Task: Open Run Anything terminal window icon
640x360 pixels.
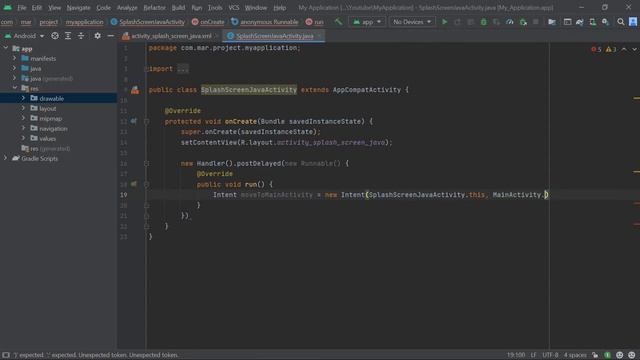Action: tap(567, 22)
